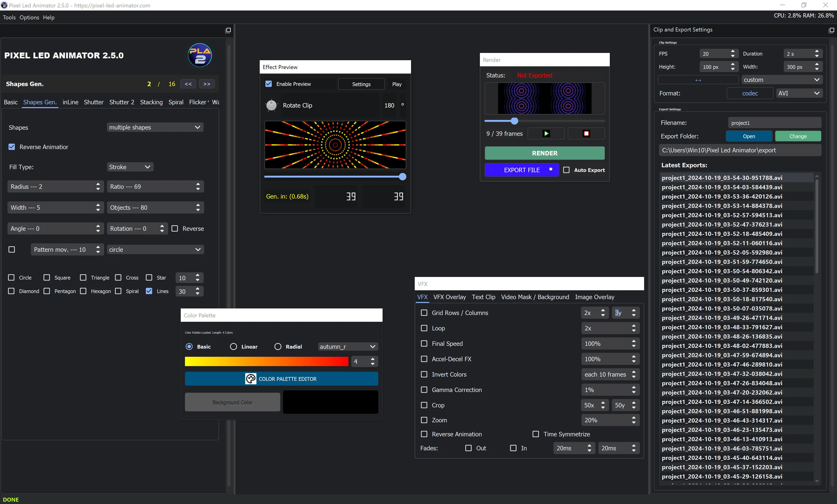Viewport: 837px width, 504px height.
Task: Uncheck Reverse Animatior checkbox
Action: click(11, 147)
